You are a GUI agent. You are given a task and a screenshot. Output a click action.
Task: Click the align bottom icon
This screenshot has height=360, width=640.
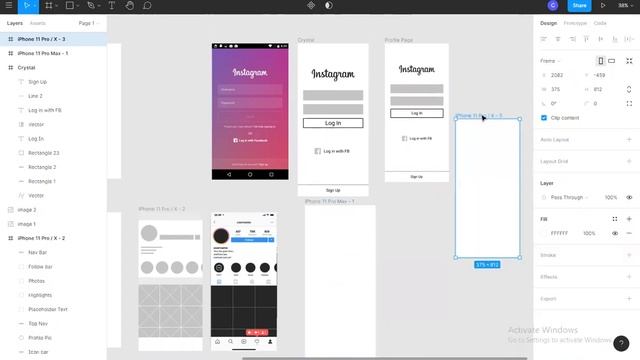(615, 39)
